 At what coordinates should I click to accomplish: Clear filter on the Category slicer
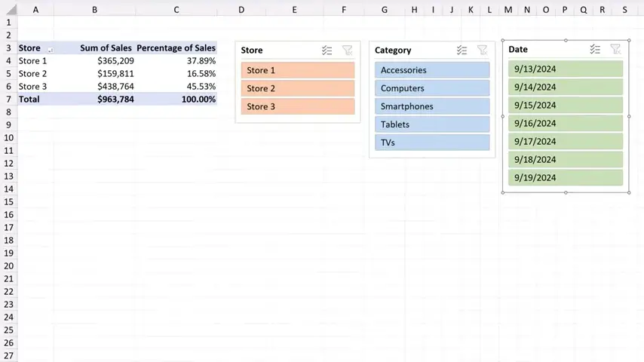pos(483,51)
